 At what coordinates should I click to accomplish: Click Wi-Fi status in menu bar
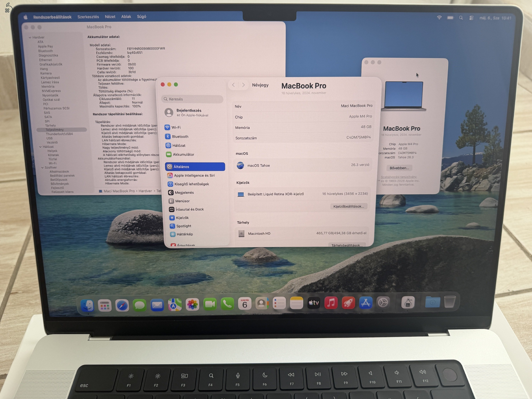pos(439,18)
